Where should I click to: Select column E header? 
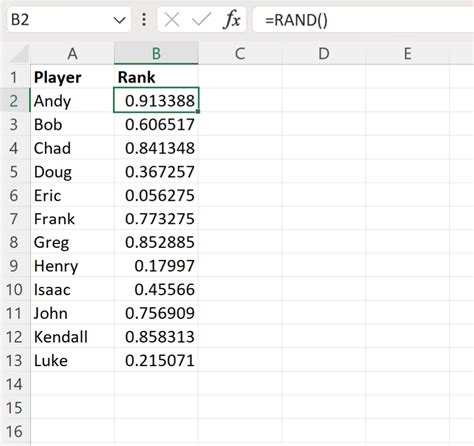(407, 53)
